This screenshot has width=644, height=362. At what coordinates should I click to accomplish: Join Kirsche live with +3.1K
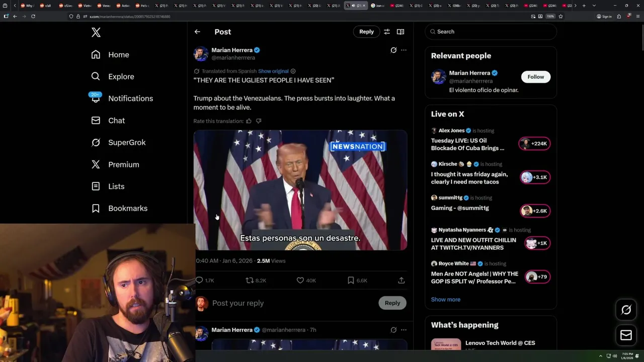coord(534,177)
